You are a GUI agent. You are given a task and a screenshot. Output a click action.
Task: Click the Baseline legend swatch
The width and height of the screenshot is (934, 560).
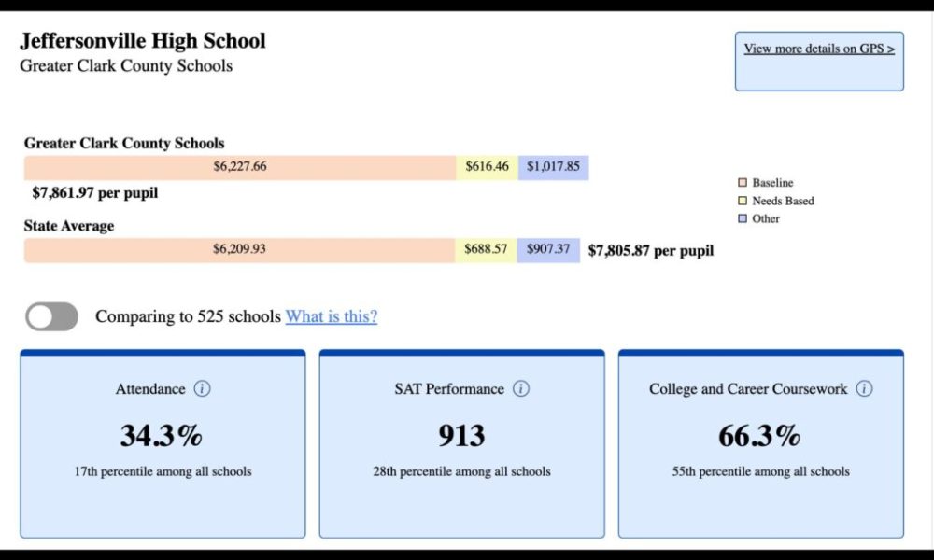[x=743, y=183]
